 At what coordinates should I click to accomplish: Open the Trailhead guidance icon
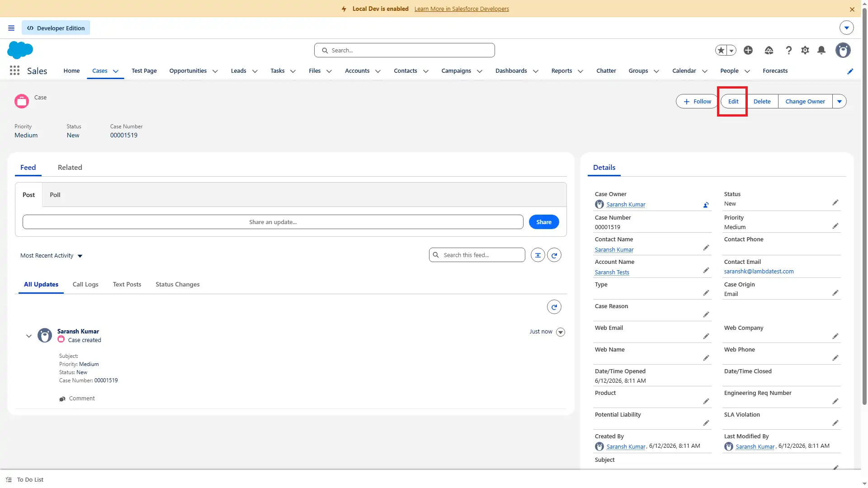769,50
